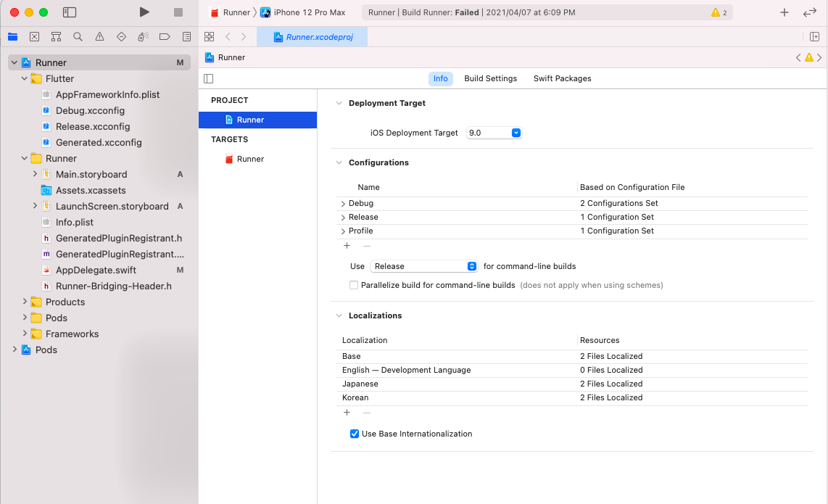Click the warnings indicator in activity bar

pos(719,12)
